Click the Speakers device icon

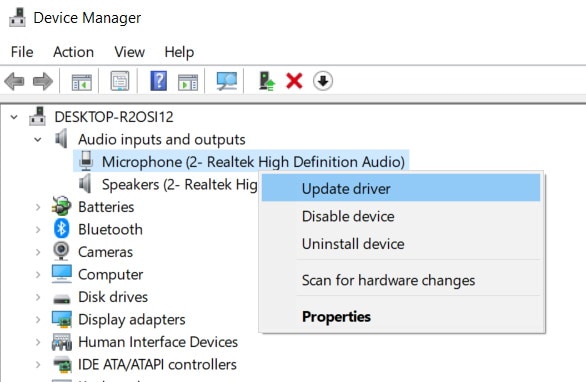[x=85, y=184]
